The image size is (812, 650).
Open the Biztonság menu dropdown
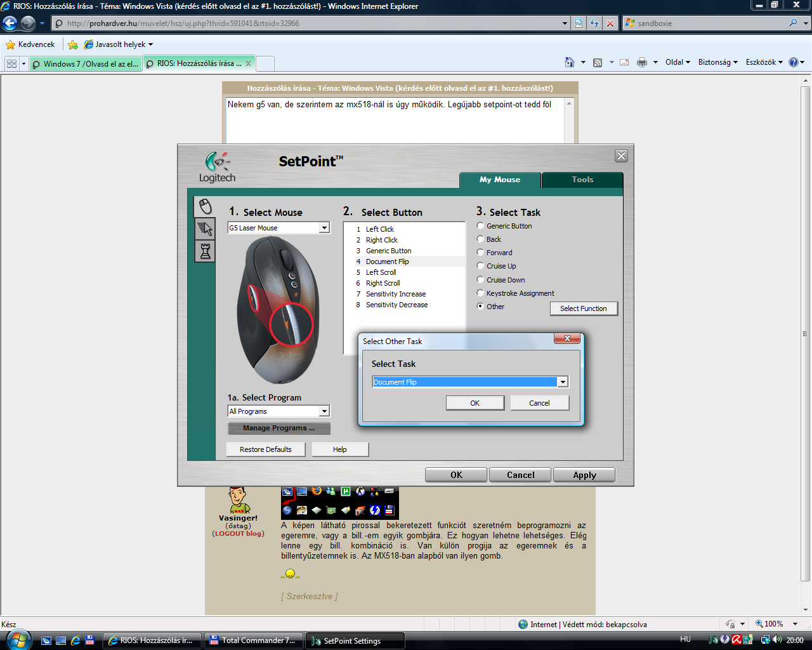718,62
